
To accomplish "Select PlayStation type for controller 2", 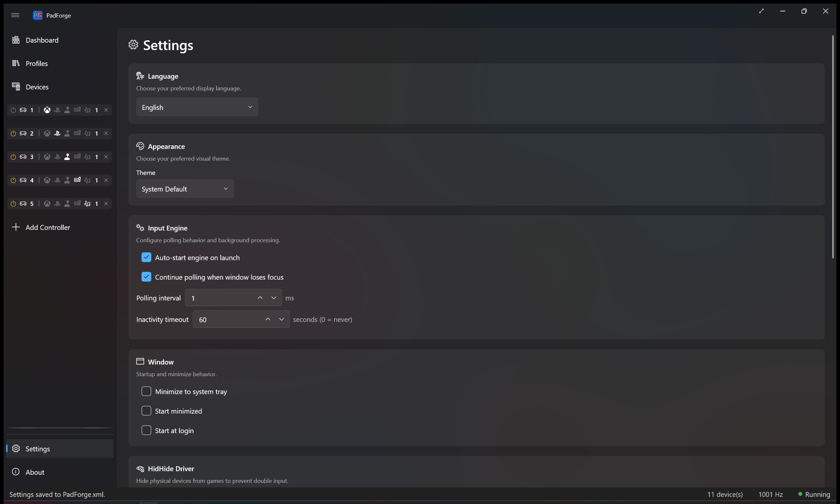I will coord(57,133).
